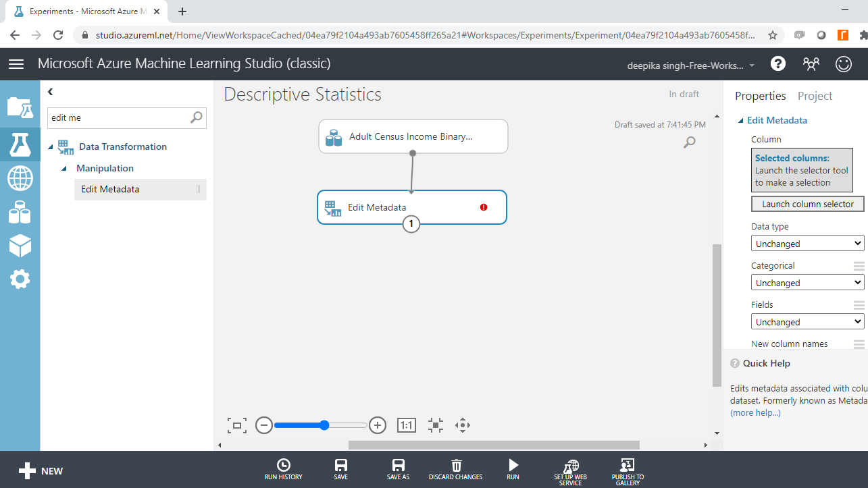This screenshot has width=868, height=488.
Task: Switch to the Properties tab
Action: point(761,96)
